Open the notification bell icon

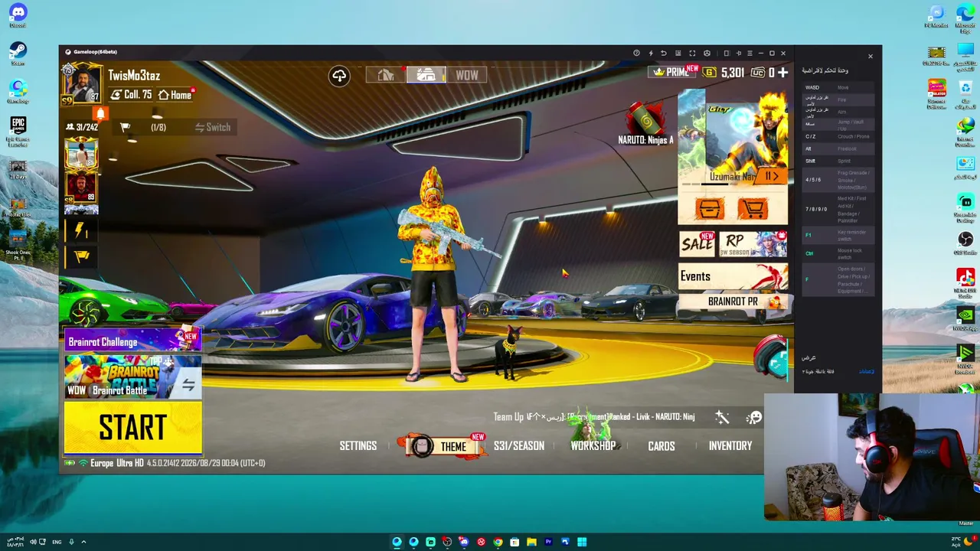(100, 113)
